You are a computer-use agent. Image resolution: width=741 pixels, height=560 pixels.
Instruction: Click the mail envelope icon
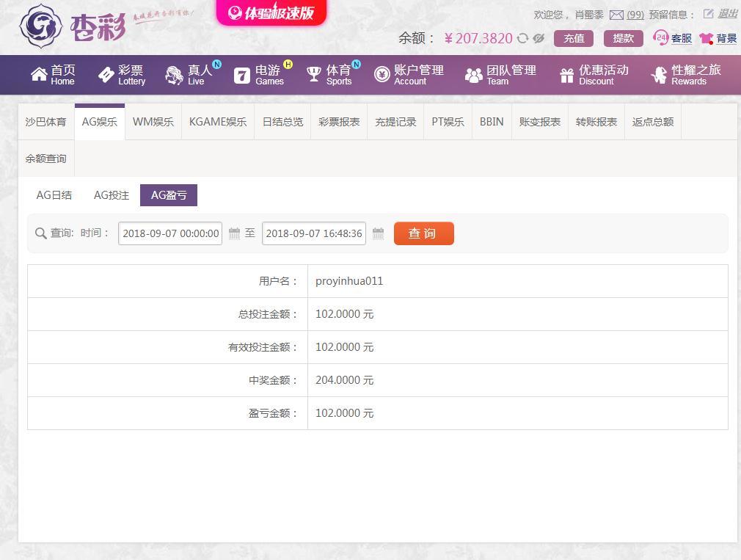coord(616,15)
